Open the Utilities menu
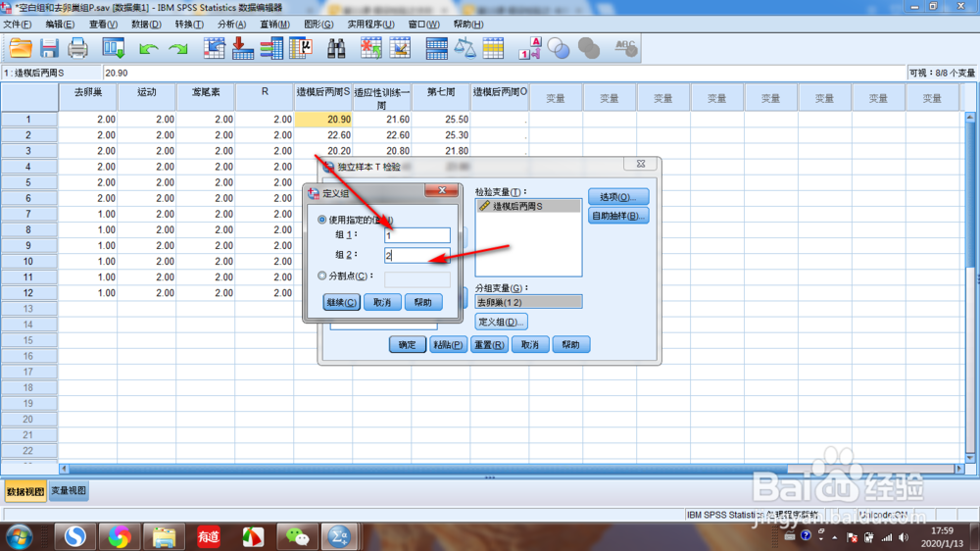Image resolution: width=980 pixels, height=551 pixels. click(x=370, y=25)
